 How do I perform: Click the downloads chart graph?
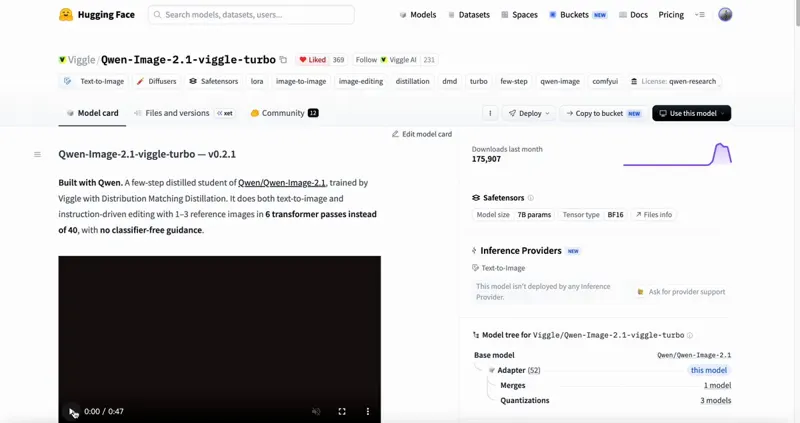[x=678, y=154]
